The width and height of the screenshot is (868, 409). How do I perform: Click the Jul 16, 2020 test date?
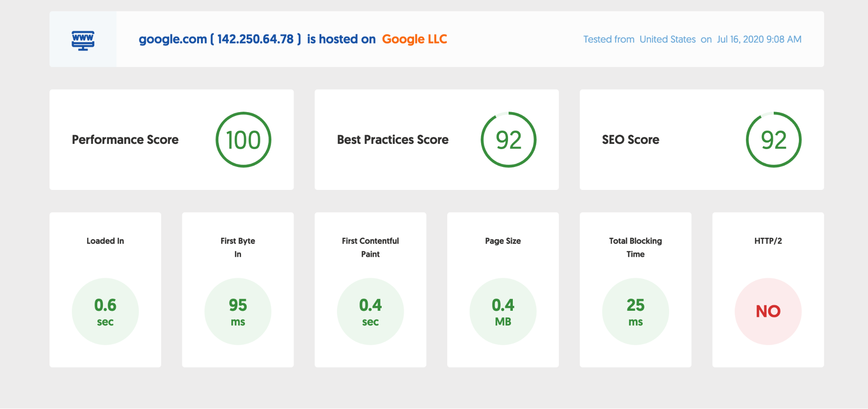click(x=759, y=39)
